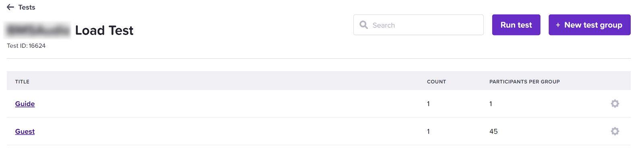Screen dimensions: 644x156
Task: Click the Guest row count value
Action: point(428,131)
